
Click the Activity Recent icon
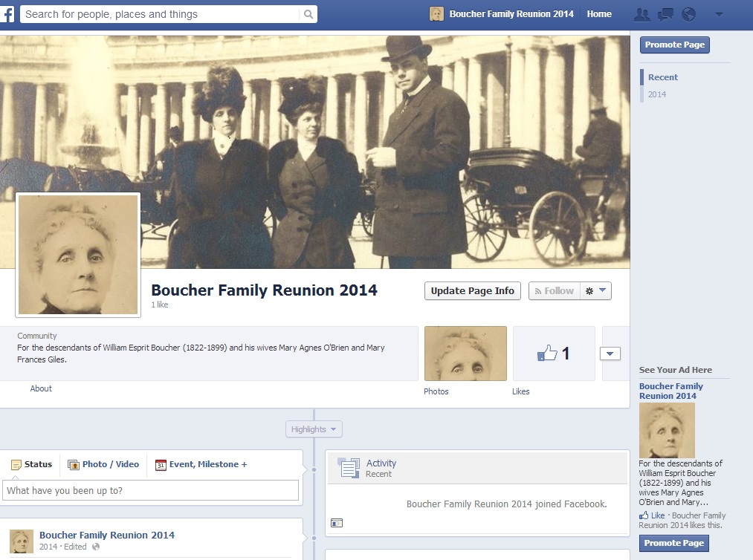(348, 468)
